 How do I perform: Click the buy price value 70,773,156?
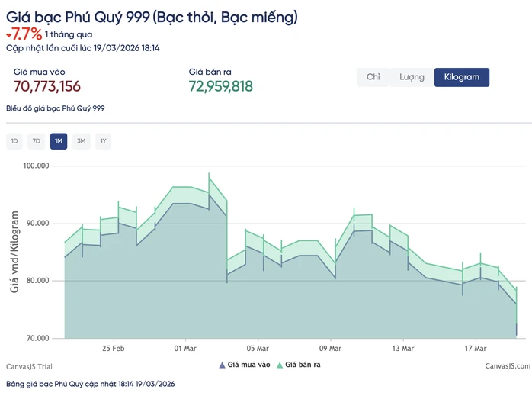[x=46, y=86]
